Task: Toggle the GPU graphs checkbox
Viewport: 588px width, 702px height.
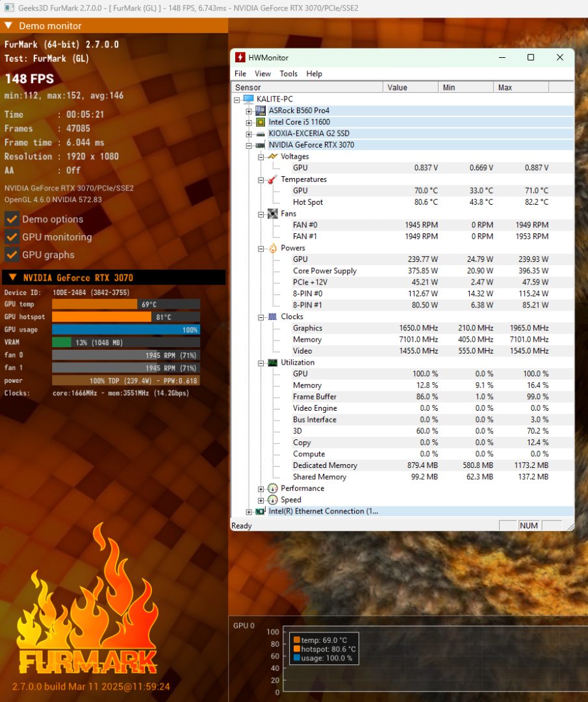Action: 12,255
